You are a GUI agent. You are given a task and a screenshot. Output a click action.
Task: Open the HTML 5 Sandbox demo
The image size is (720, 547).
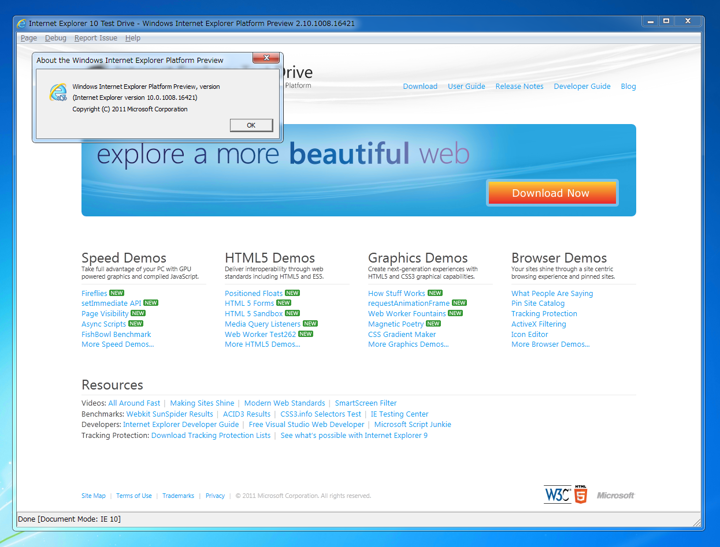253,314
